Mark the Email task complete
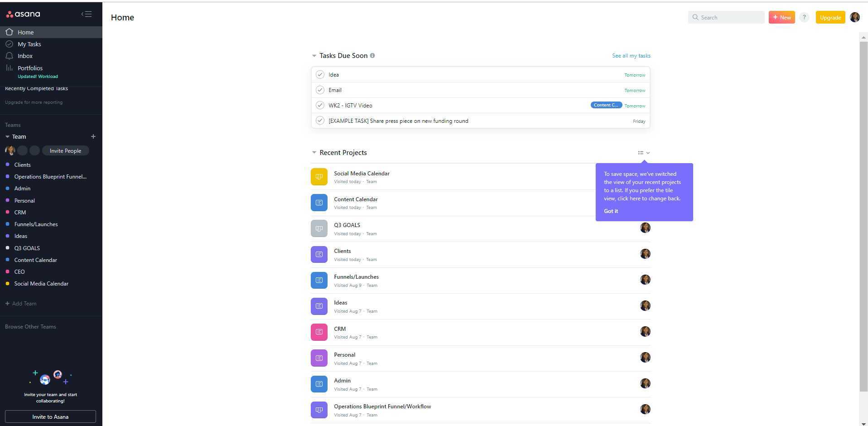 [x=320, y=90]
